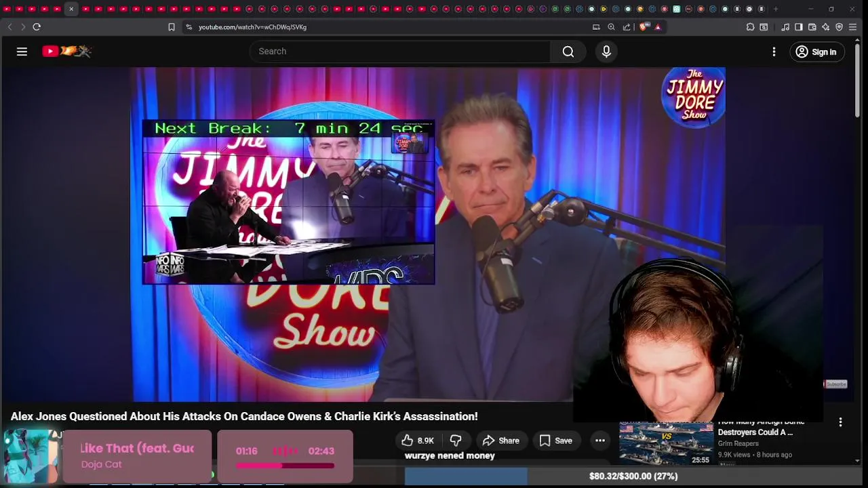
Task: Go back in browser history
Action: point(9,27)
